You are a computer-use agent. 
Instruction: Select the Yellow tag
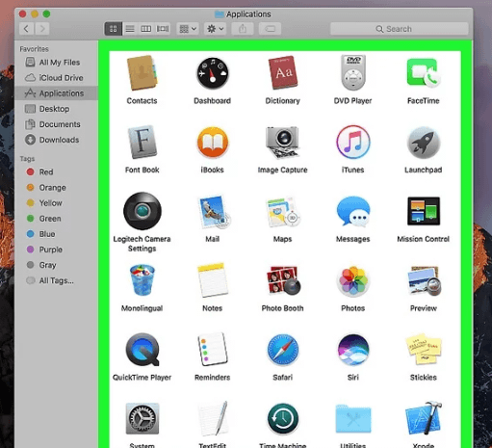56,203
